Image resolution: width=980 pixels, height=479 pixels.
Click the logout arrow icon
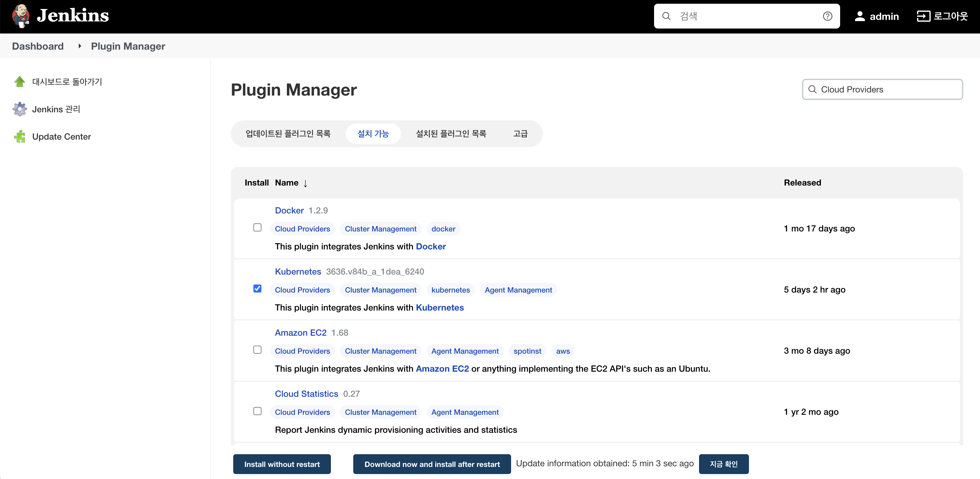tap(923, 16)
